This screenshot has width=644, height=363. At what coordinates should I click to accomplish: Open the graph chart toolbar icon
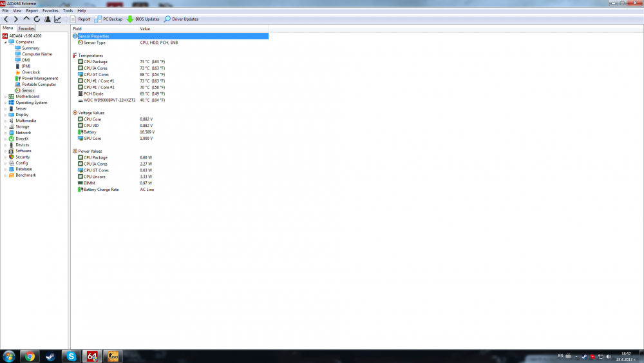[x=57, y=19]
